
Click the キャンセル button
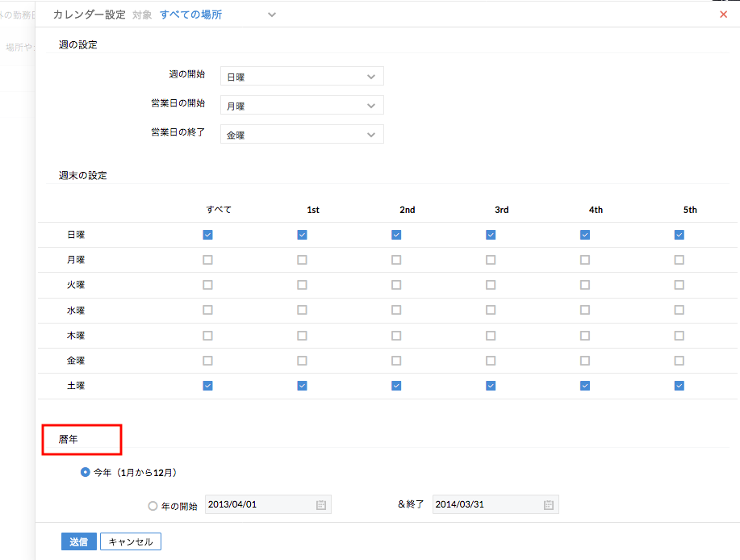pyautogui.click(x=131, y=541)
